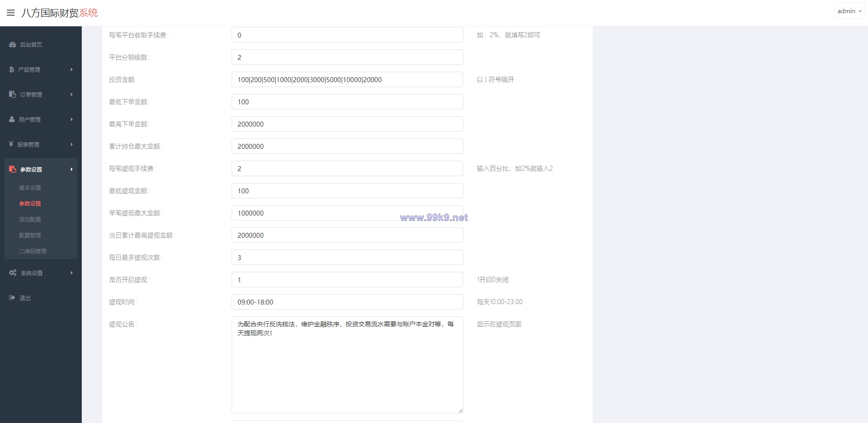Expand the 系统设置 submenu arrow

[72, 273]
